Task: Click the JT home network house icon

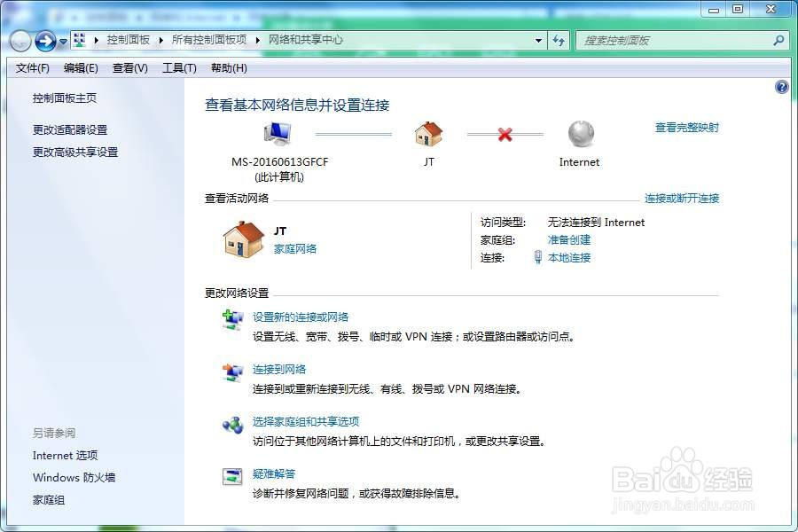Action: coord(428,133)
